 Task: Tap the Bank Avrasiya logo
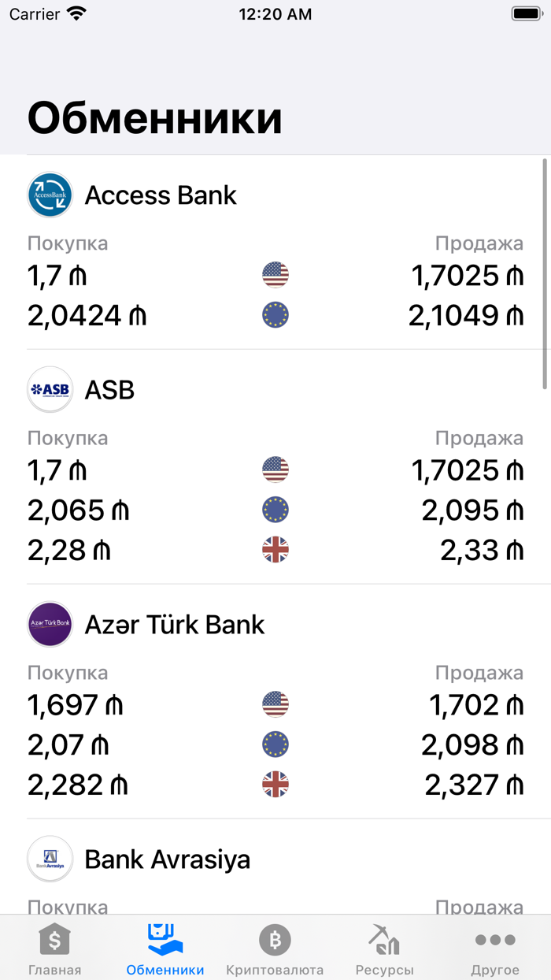tap(50, 859)
